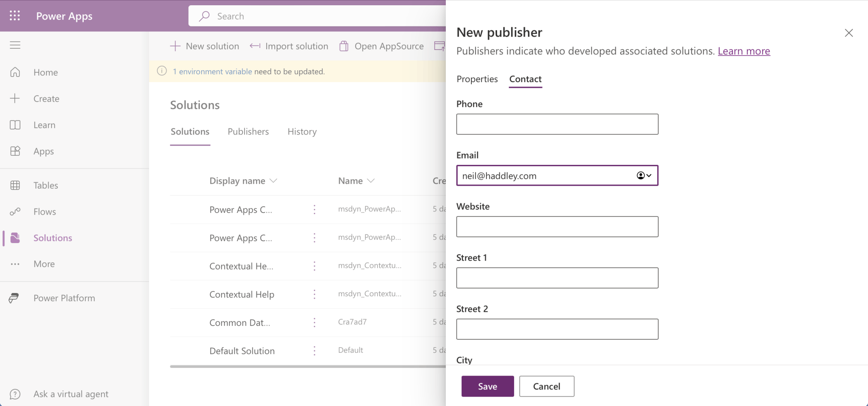This screenshot has height=406, width=868.
Task: Collapse the left navigation hamburger menu
Action: point(15,45)
